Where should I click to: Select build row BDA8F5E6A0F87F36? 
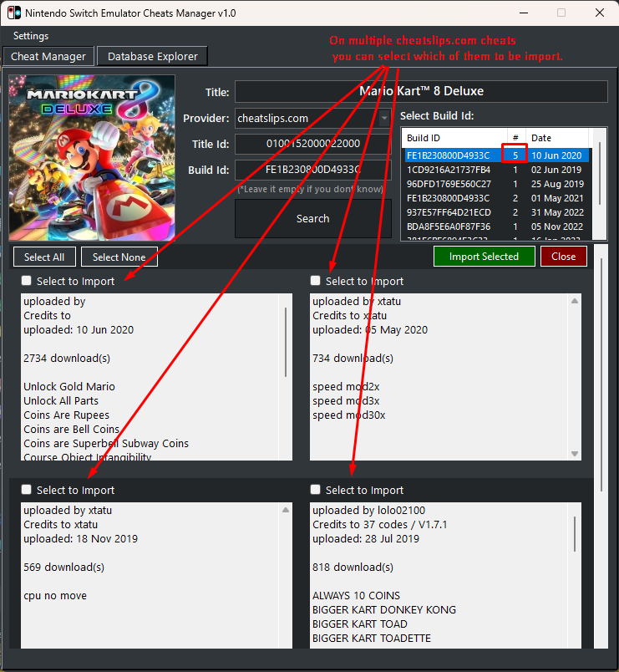497,227
